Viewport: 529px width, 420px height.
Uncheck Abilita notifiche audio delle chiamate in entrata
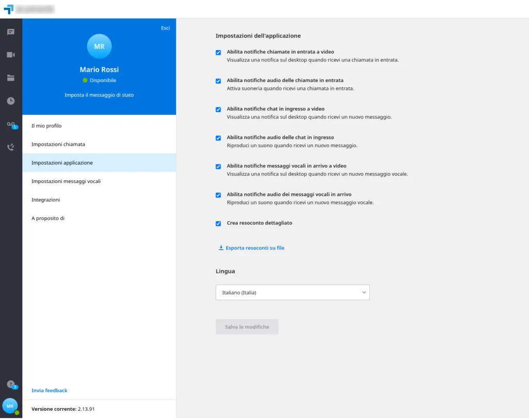coord(219,81)
